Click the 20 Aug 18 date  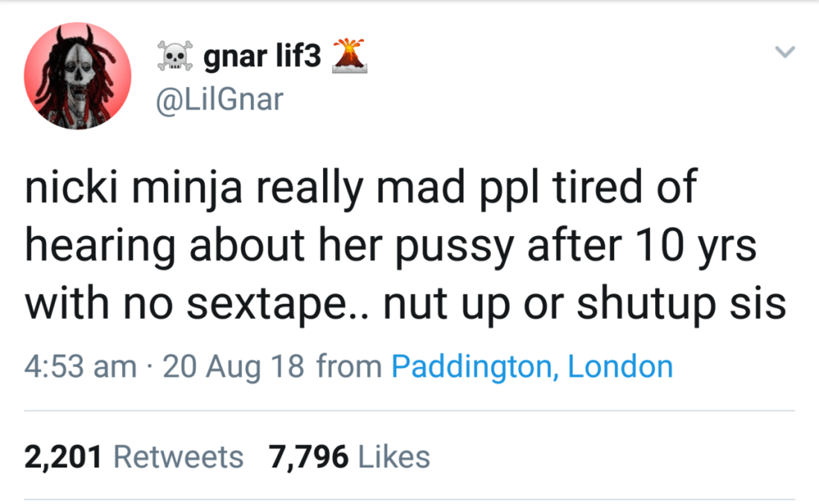point(233,366)
